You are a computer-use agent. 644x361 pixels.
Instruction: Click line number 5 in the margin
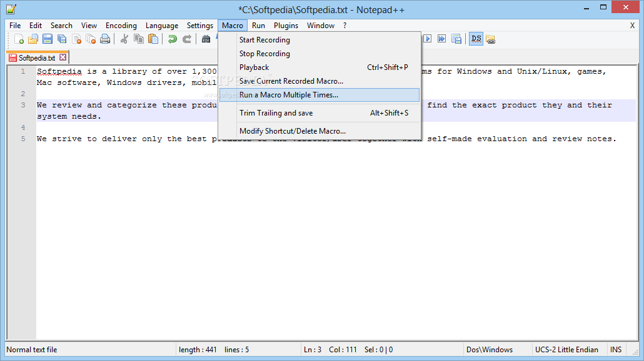[x=23, y=139]
